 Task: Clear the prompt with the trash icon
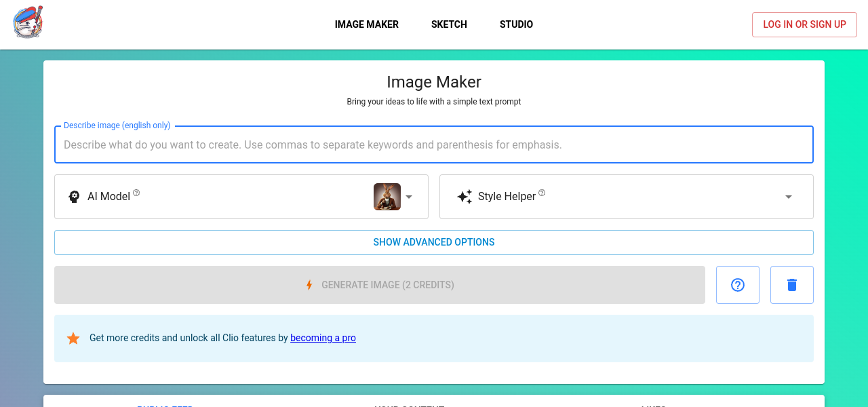point(791,285)
